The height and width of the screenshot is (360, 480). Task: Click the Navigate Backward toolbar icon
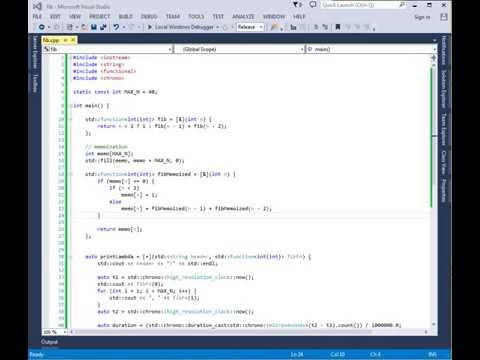coord(42,27)
